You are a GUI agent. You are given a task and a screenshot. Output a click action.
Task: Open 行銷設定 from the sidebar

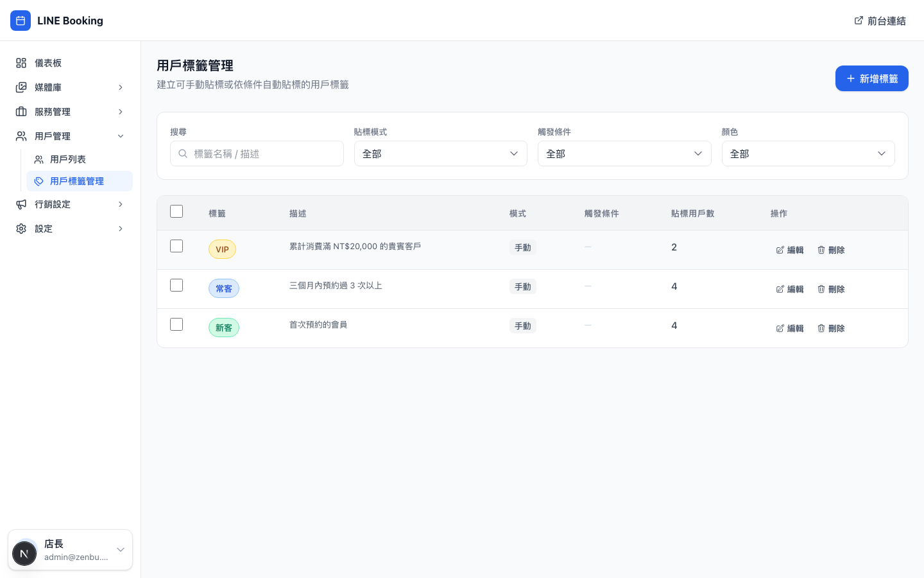(x=51, y=204)
